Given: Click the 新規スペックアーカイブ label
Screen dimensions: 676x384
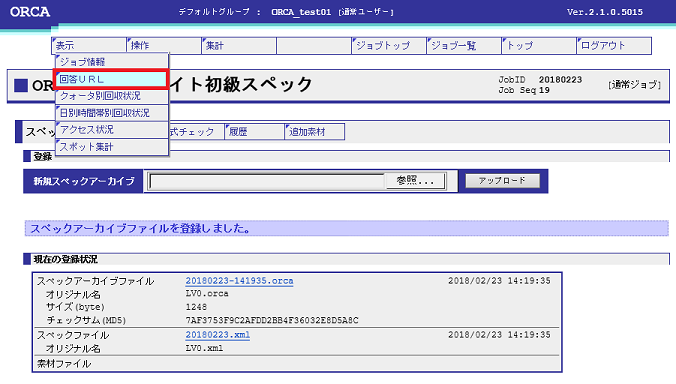Looking at the screenshot, I should pyautogui.click(x=84, y=181).
